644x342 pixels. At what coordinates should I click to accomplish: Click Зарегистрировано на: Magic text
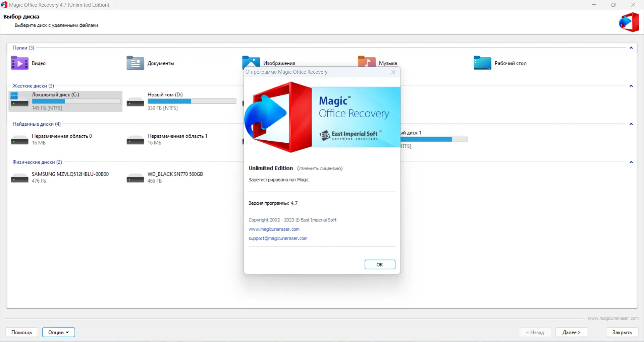(279, 180)
